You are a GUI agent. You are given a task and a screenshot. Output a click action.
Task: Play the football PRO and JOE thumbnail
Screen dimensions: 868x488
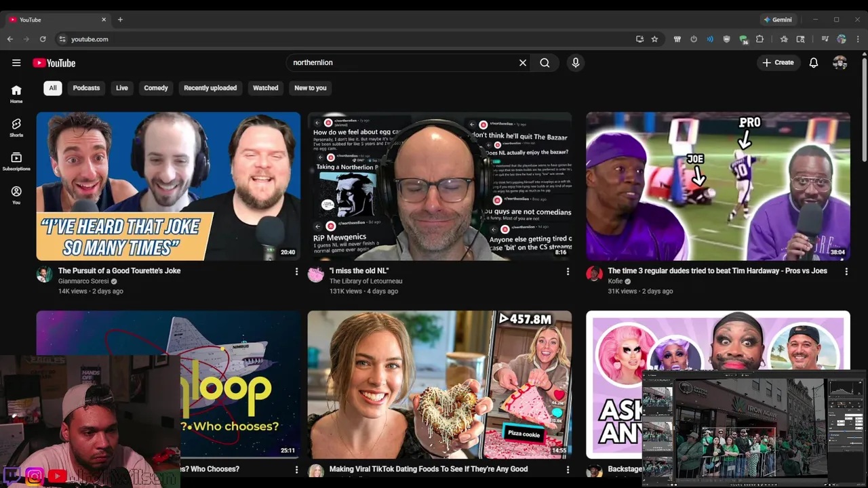click(718, 186)
